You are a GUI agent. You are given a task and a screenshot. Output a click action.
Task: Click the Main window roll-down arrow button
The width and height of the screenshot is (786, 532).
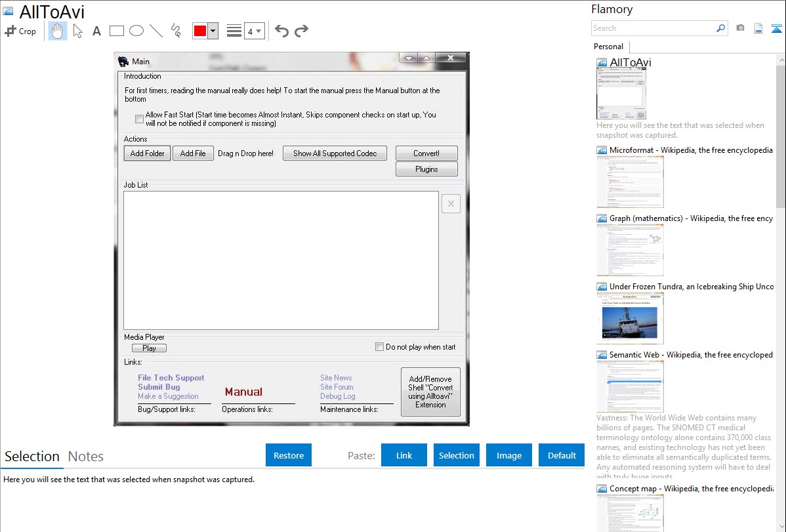coord(409,58)
